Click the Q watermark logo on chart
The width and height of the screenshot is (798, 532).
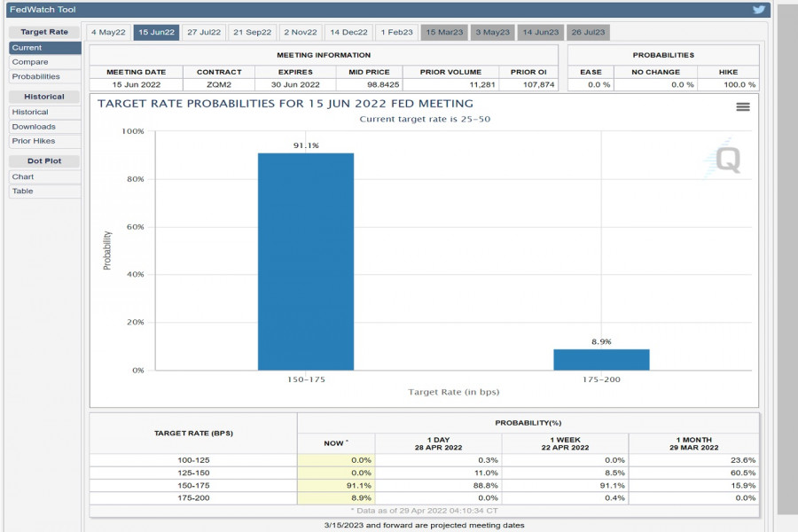click(x=727, y=160)
